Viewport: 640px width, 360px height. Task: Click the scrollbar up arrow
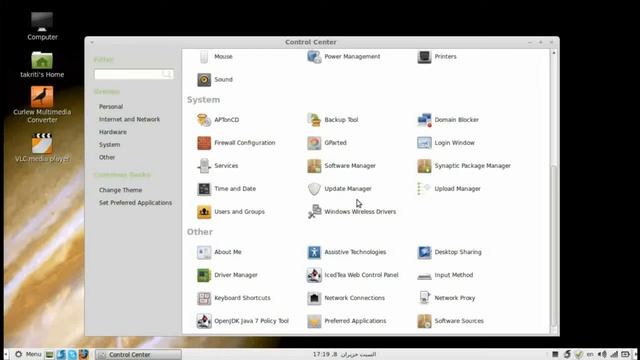(x=554, y=53)
